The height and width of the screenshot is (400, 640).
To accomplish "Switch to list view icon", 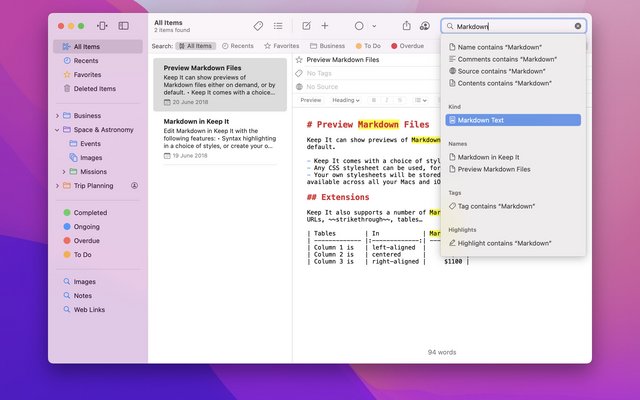I will pos(278,26).
